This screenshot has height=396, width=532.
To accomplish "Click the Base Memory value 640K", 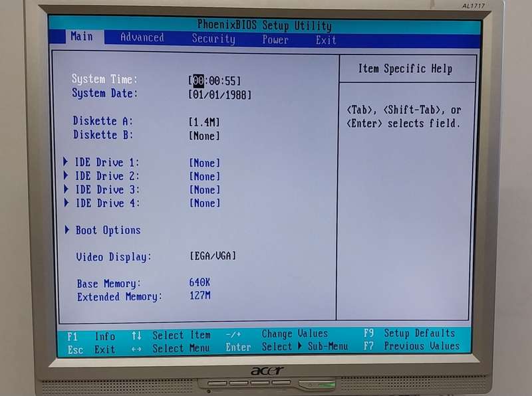I will pyautogui.click(x=199, y=282).
